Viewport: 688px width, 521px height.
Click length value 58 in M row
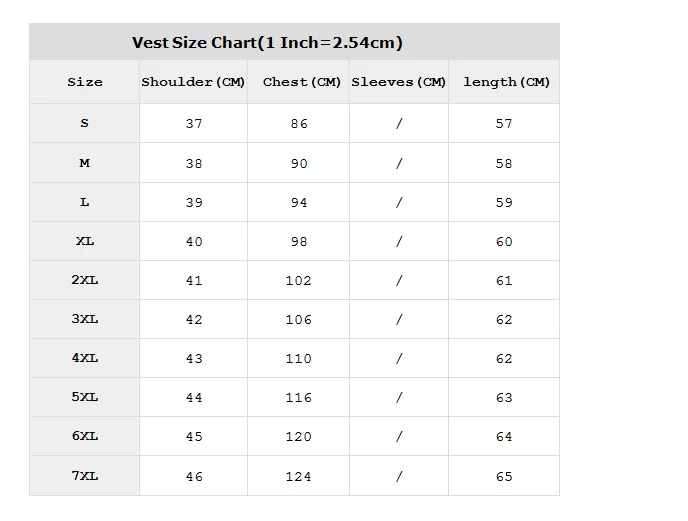pyautogui.click(x=504, y=163)
